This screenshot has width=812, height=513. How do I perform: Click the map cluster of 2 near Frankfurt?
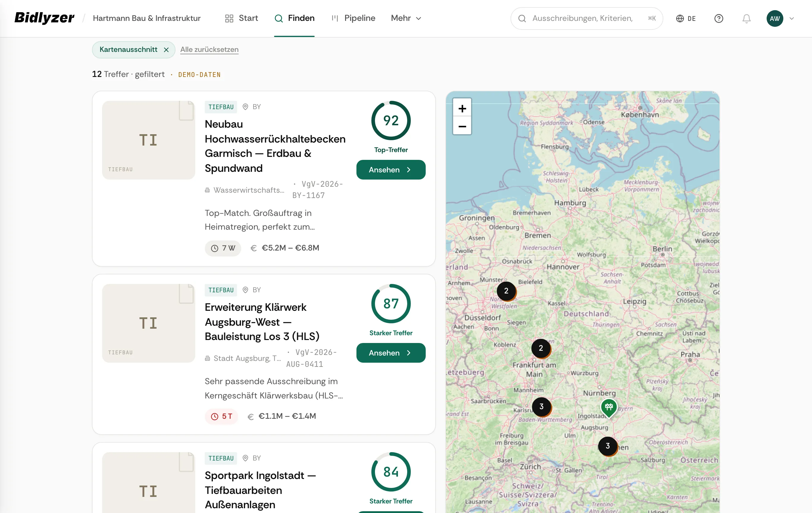pos(541,348)
